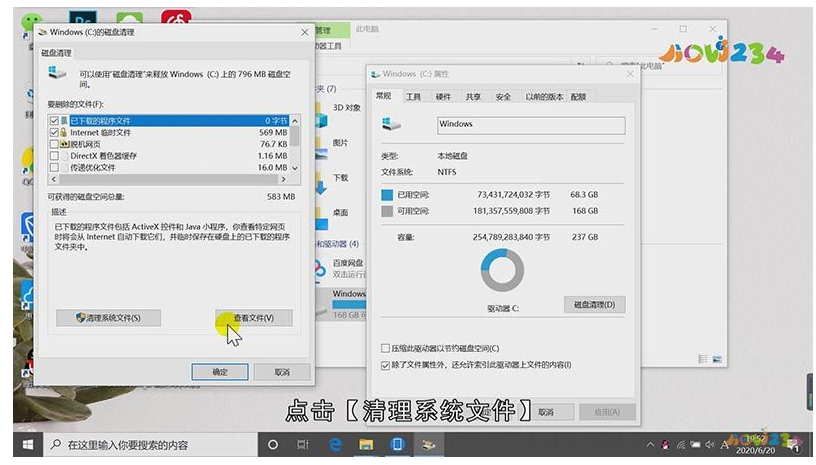Click the QQ penguin icon in the system tray

coord(665,445)
